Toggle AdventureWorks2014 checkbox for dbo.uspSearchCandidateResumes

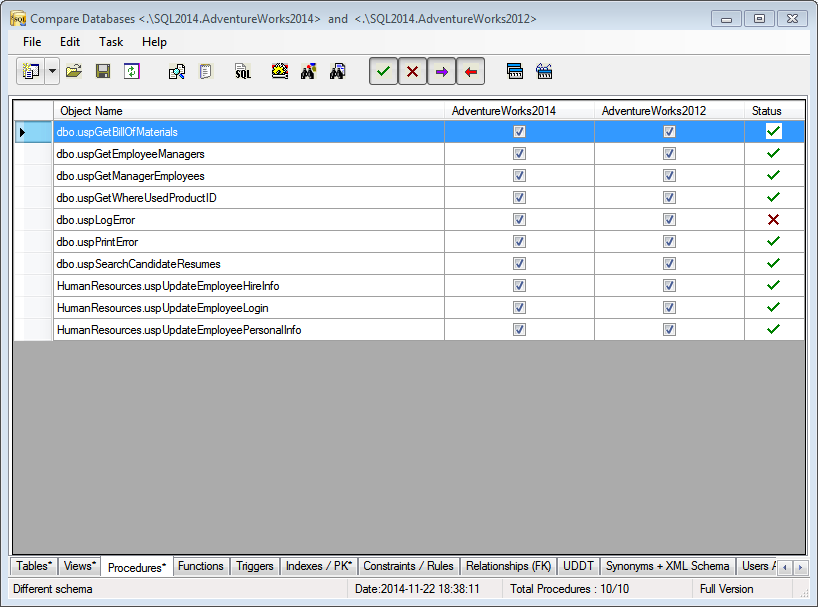point(519,264)
